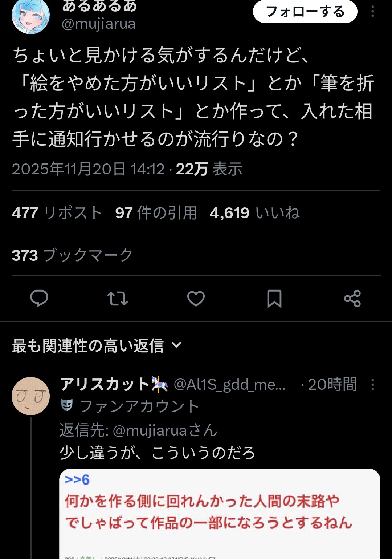Click the reply speech bubble icon
This screenshot has width=392, height=559.
pyautogui.click(x=39, y=299)
